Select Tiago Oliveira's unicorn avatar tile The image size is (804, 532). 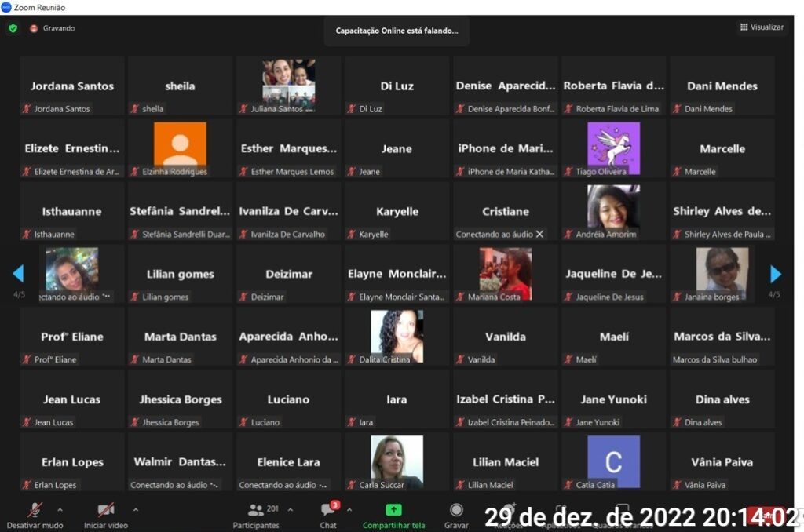point(613,148)
